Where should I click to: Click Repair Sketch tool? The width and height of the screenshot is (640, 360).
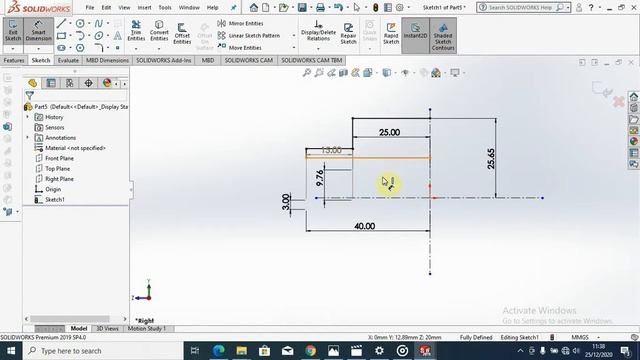348,33
